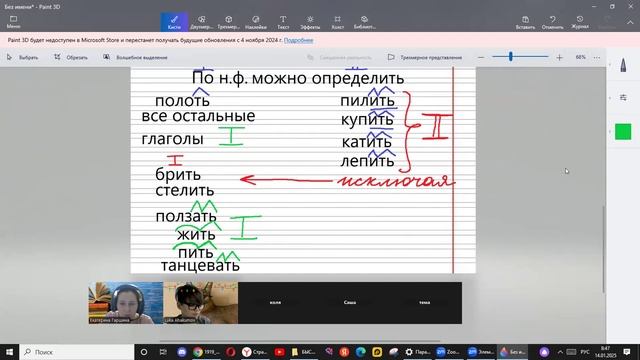640x360 pixels.
Task: Collapse the ribbon with the chevron arrow
Action: coord(630,22)
